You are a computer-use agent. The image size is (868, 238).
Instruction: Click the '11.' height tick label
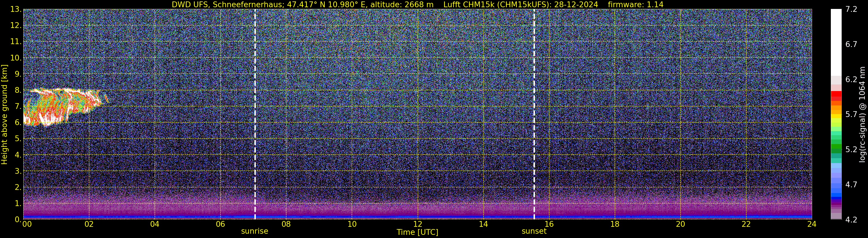tap(16, 42)
